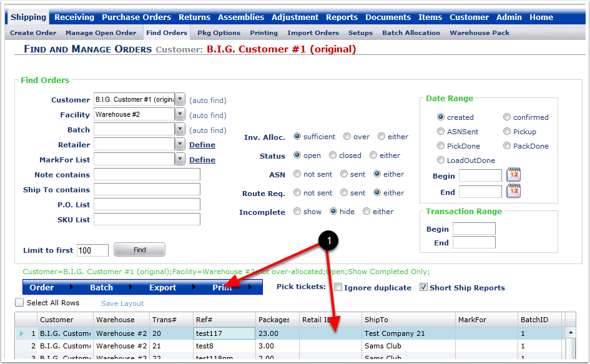Expand the Batch dropdown arrow
This screenshot has height=364, width=590.
click(180, 129)
